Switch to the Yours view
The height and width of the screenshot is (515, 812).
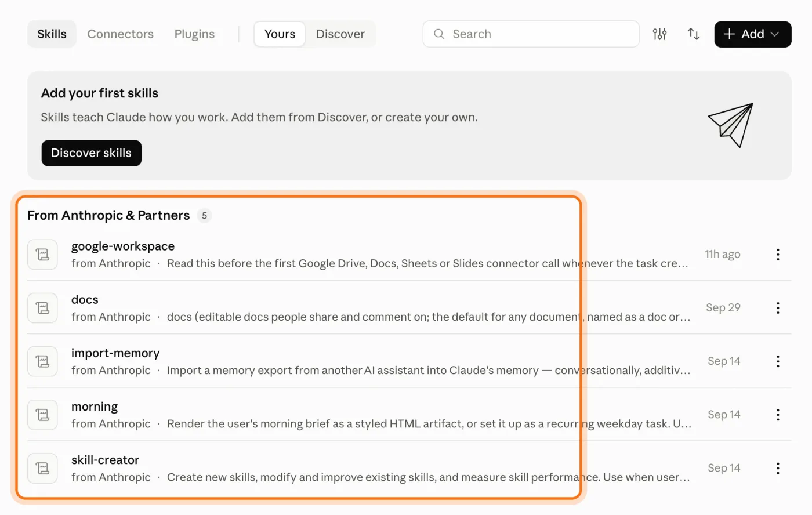click(x=280, y=34)
